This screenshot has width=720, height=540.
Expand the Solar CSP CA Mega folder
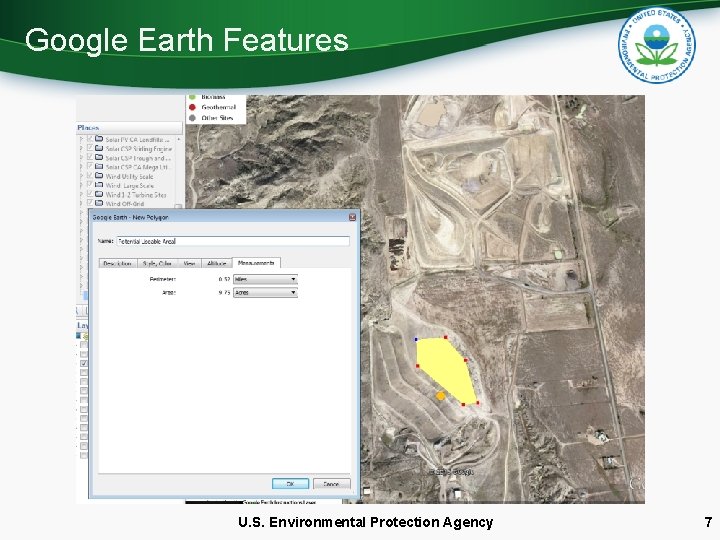coord(81,166)
